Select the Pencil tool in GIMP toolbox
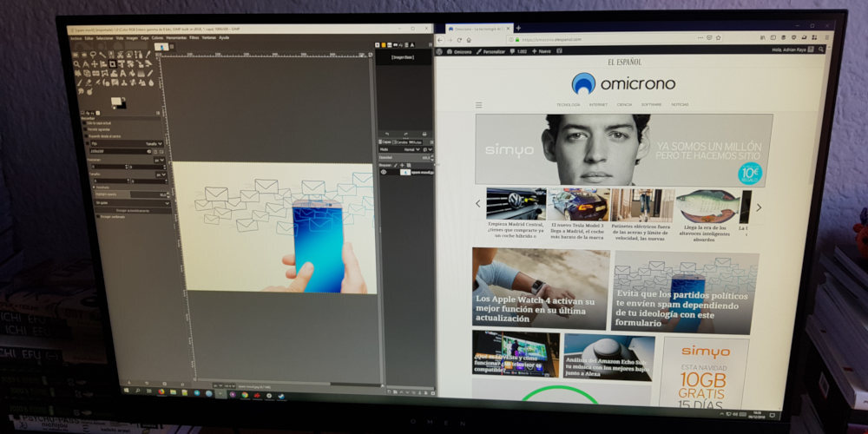The height and width of the screenshot is (434, 868). tap(150, 73)
